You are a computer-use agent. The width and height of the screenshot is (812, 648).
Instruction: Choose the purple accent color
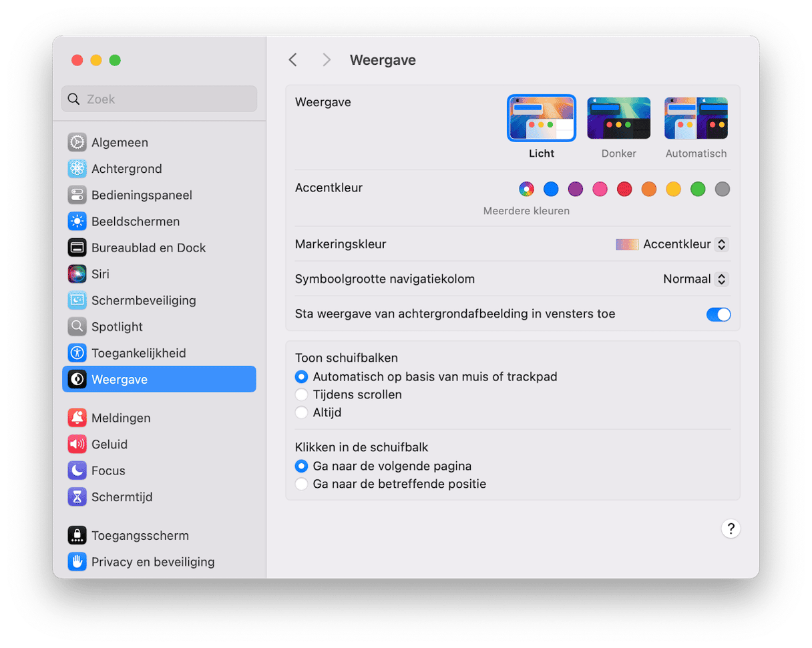click(x=576, y=190)
